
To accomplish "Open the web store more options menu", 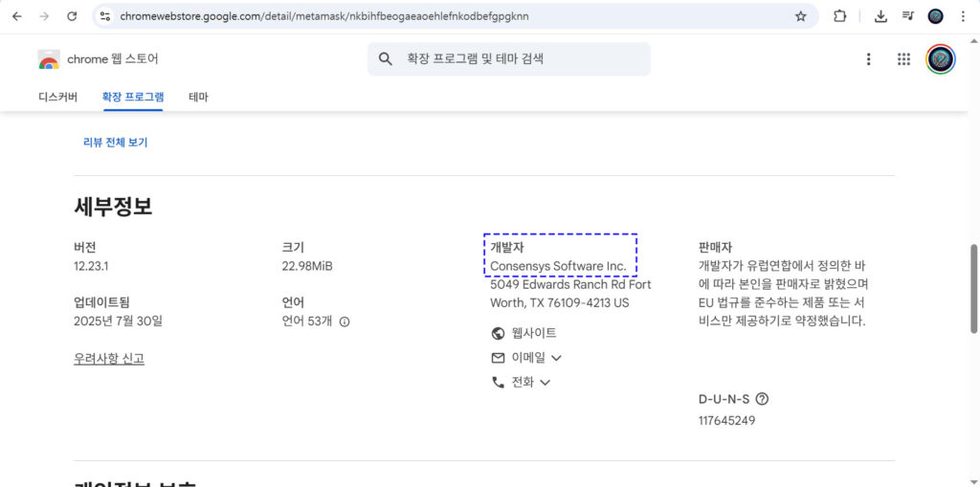I will click(869, 59).
